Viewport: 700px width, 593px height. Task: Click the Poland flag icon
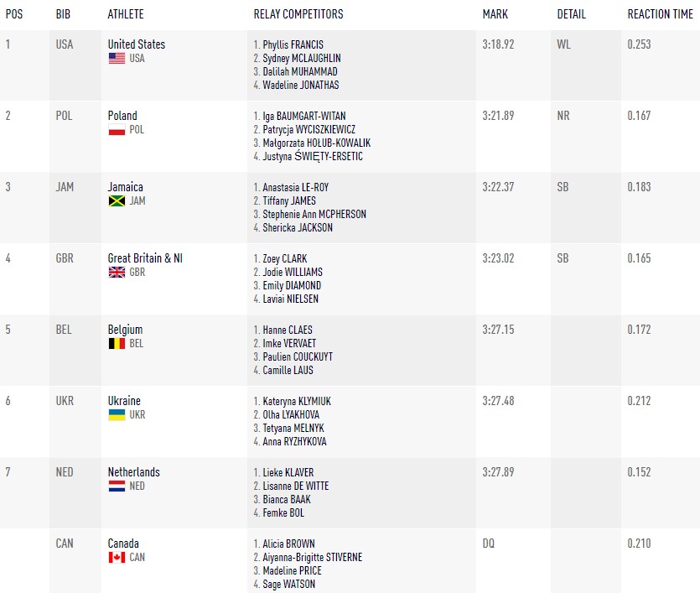tap(117, 129)
